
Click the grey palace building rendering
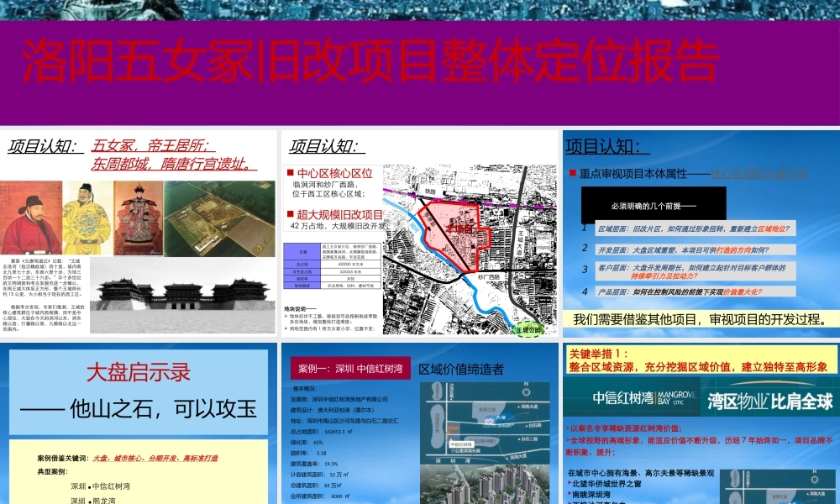(182, 295)
